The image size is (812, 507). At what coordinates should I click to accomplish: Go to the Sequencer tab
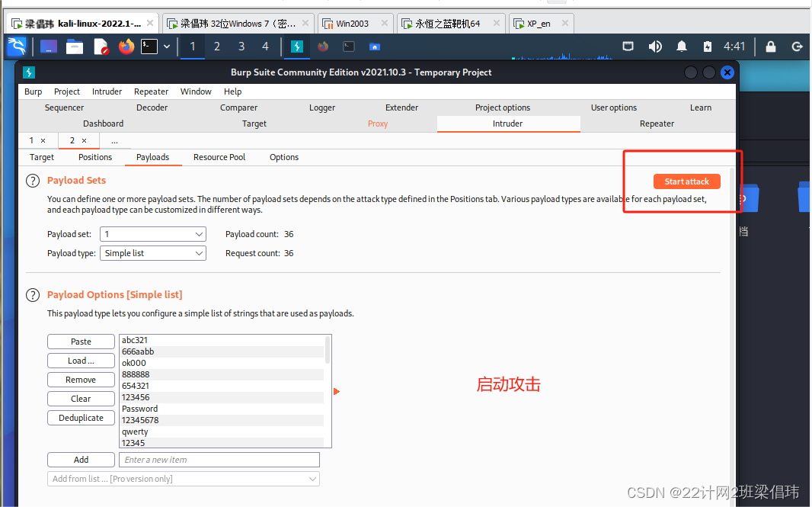64,107
